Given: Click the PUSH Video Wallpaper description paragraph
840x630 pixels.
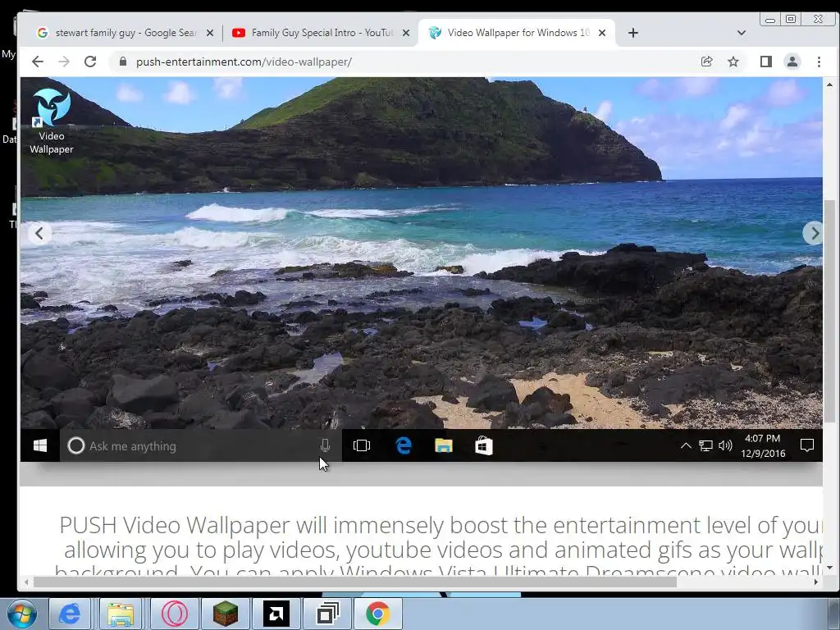Looking at the screenshot, I should pyautogui.click(x=438, y=546).
